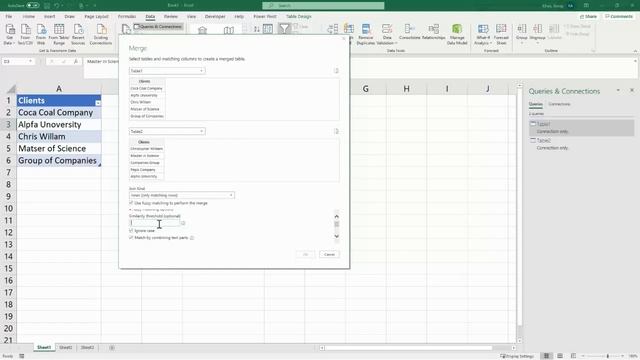The width and height of the screenshot is (640, 360).
Task: Click info icon beside similarity threshold
Action: click(183, 223)
